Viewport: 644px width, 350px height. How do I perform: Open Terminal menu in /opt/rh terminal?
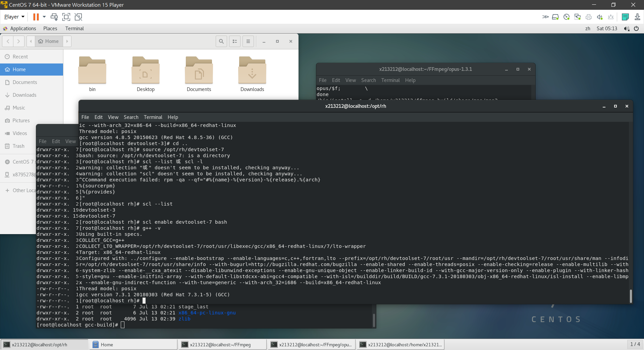pos(153,117)
